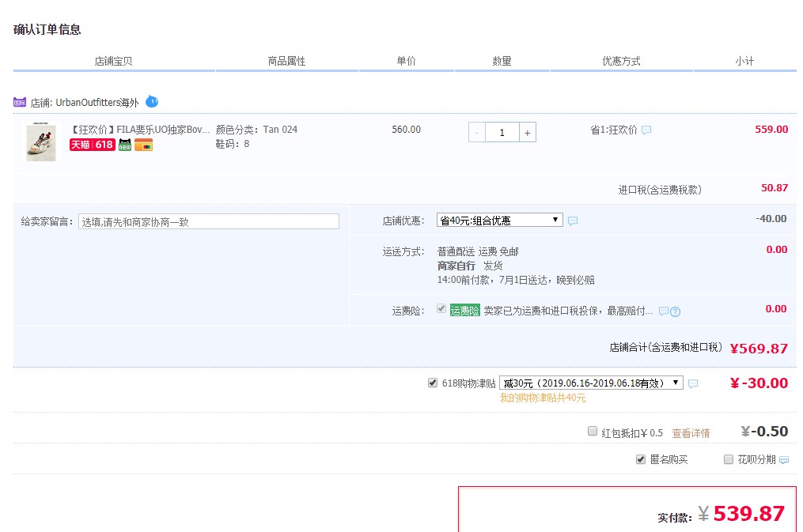Open the UrbanOutfitters海外 store link

click(97, 102)
